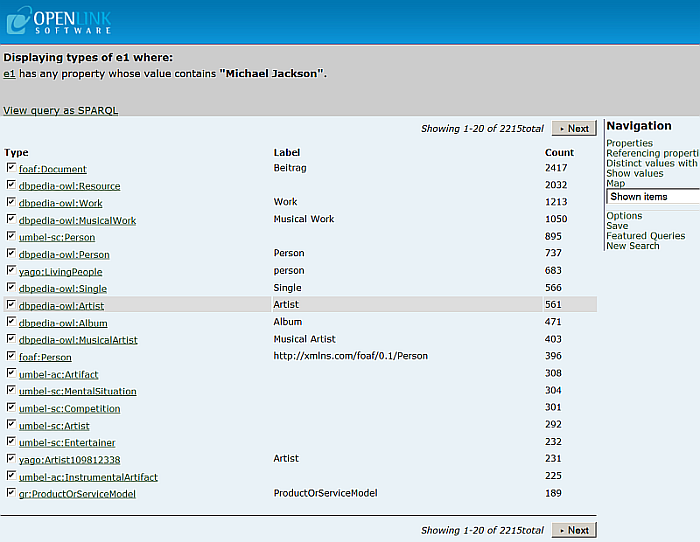Click Save in Navigation
700x542 pixels.
click(x=617, y=226)
